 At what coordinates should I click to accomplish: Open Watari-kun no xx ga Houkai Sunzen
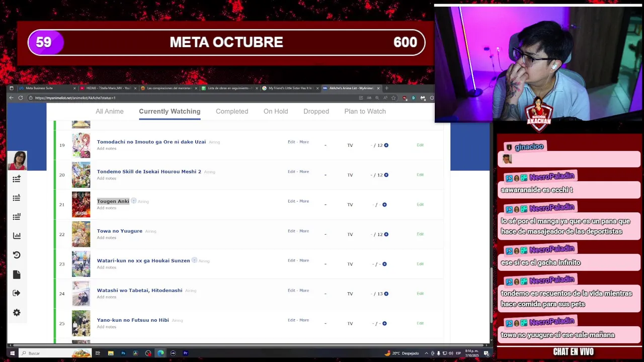(x=143, y=260)
